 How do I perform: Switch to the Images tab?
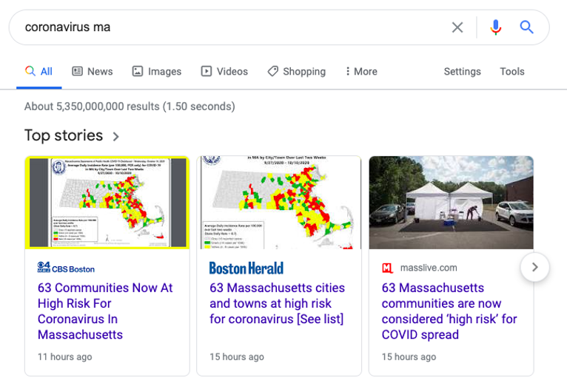click(157, 72)
